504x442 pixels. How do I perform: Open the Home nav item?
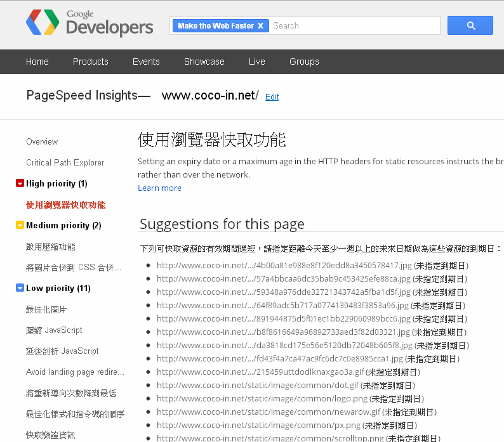pyautogui.click(x=37, y=62)
